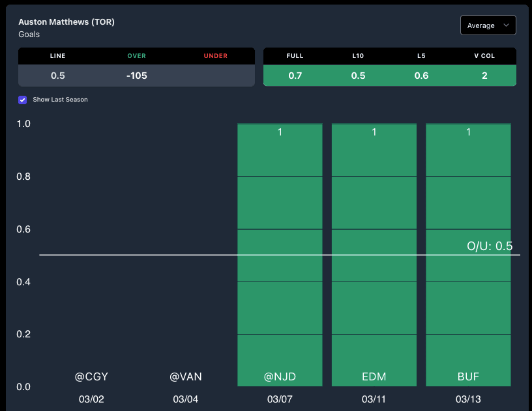Screen dimensions: 532x411
Task: Click the @CGY game label
Action: click(x=91, y=376)
